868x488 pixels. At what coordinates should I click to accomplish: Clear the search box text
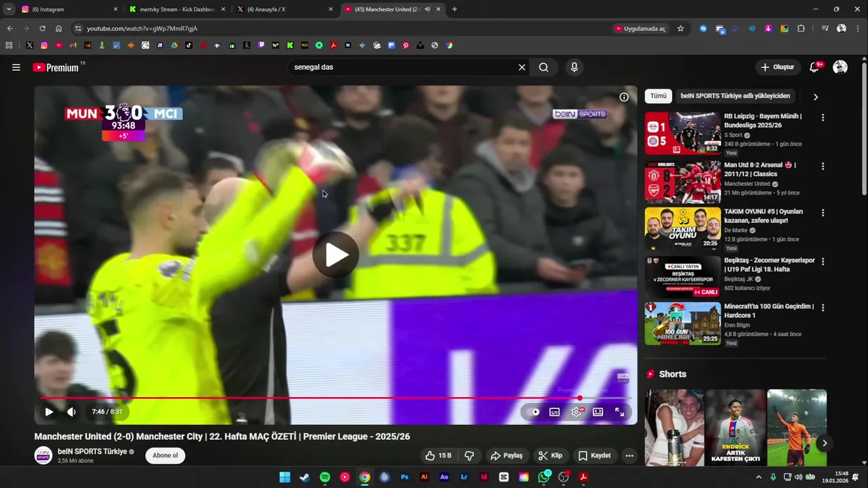click(x=521, y=67)
